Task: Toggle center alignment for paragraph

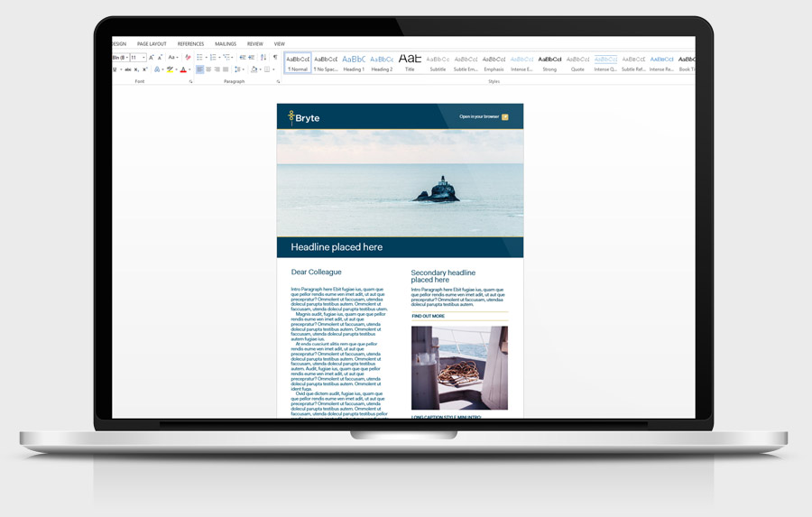Action: click(x=208, y=69)
